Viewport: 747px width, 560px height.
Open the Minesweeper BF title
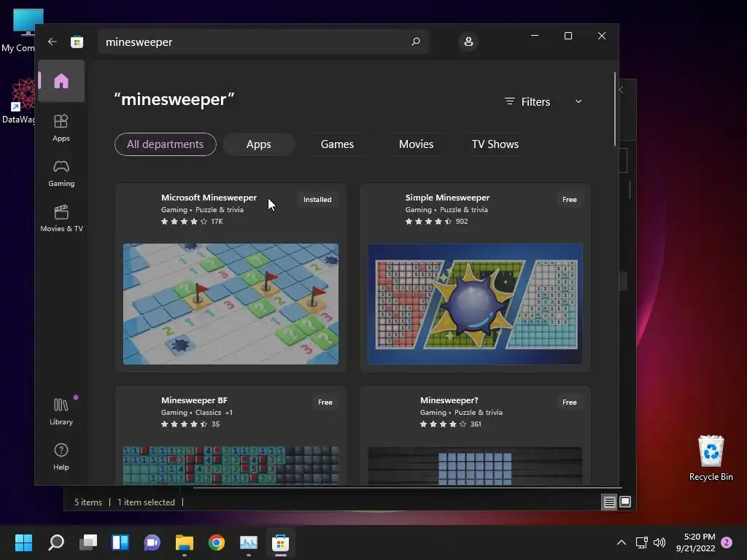pyautogui.click(x=194, y=400)
